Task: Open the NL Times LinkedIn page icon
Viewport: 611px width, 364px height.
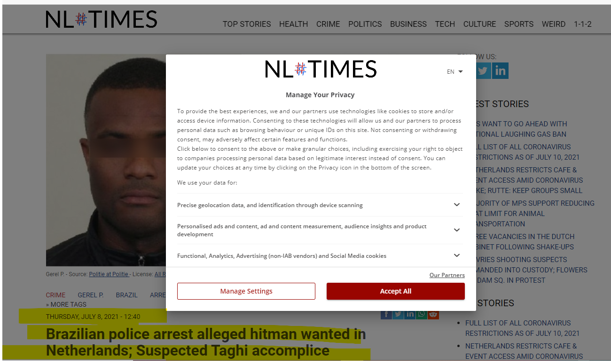Action: [x=501, y=71]
